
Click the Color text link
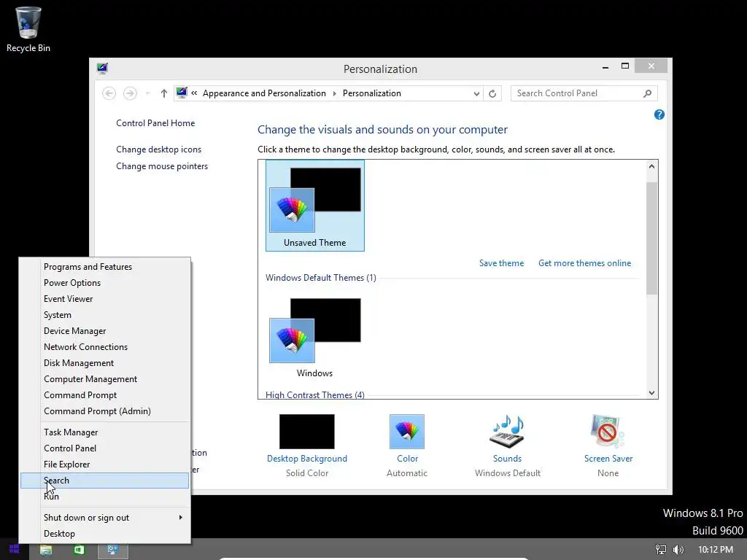(x=407, y=459)
